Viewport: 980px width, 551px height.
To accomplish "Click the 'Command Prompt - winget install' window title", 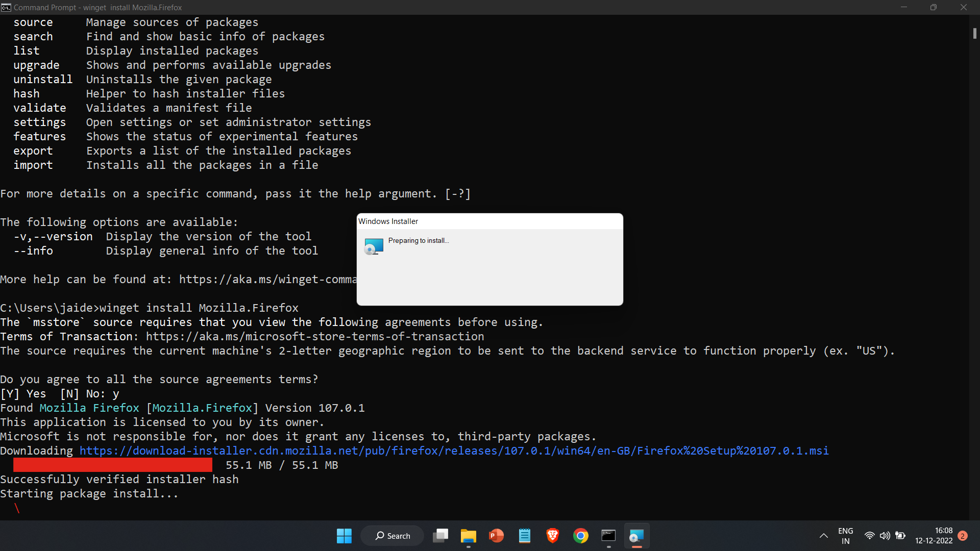I will pos(98,8).
